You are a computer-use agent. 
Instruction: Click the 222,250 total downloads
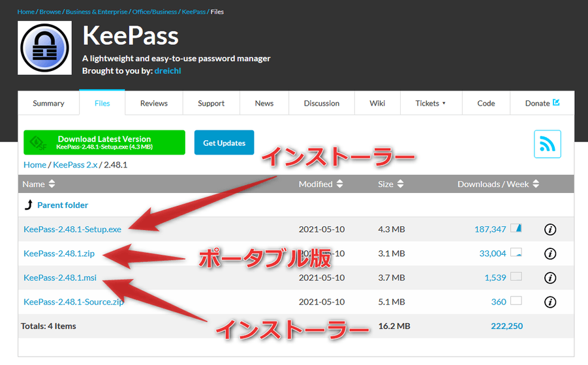coord(506,326)
